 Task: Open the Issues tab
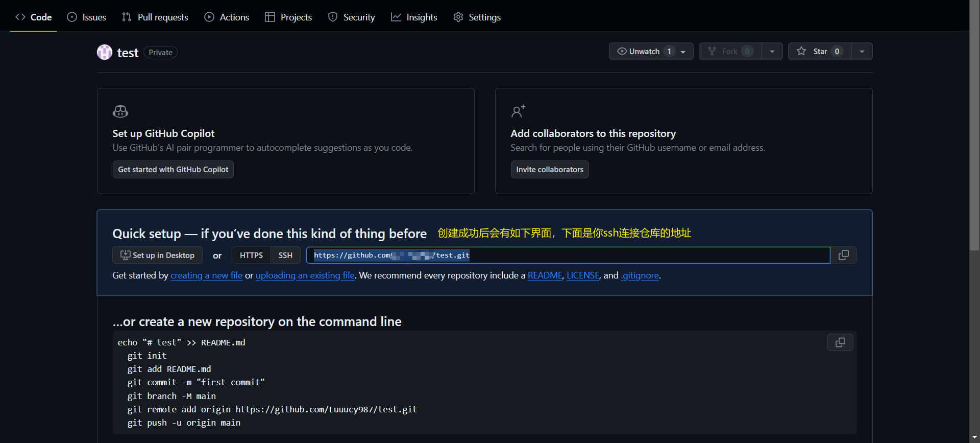coord(87,17)
